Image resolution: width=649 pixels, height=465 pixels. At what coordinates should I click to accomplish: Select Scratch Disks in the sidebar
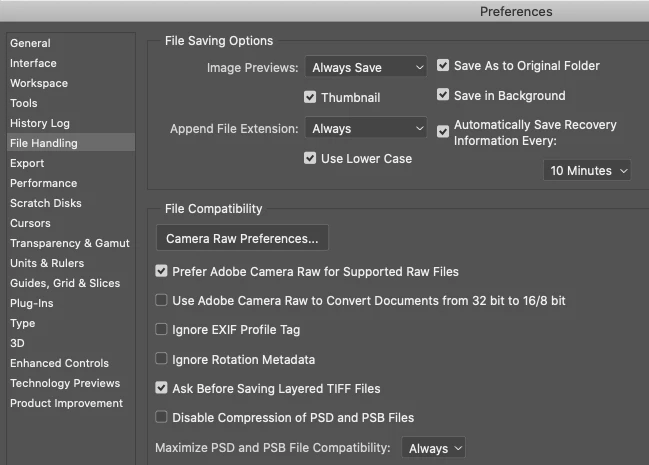pyautogui.click(x=46, y=203)
